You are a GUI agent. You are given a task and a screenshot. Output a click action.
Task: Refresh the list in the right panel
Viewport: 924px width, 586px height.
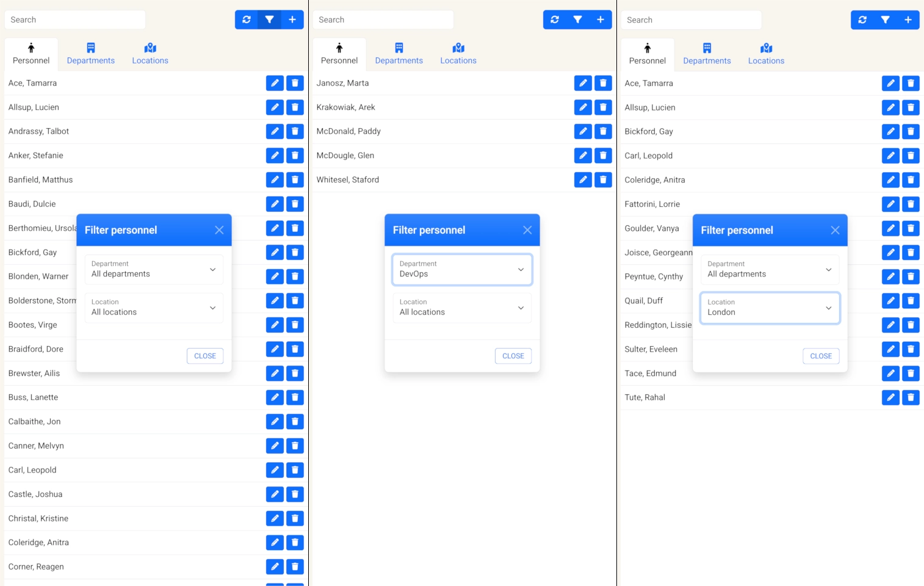click(x=862, y=20)
